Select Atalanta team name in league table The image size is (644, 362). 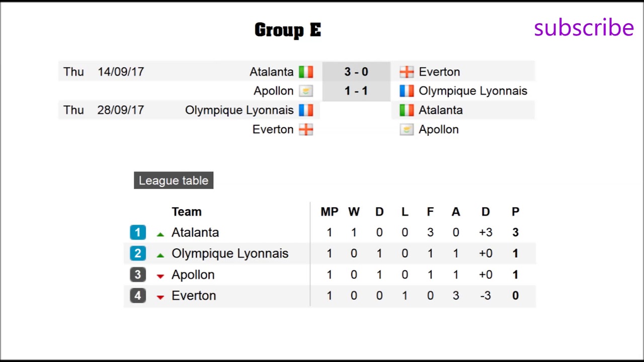195,232
